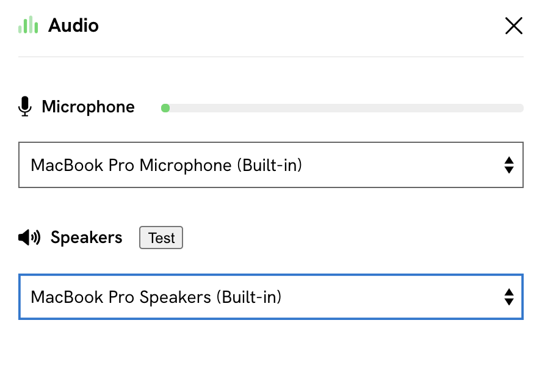Click the down arrow of the speakers selector
Screen dimensions: 542x392
pyautogui.click(x=509, y=302)
